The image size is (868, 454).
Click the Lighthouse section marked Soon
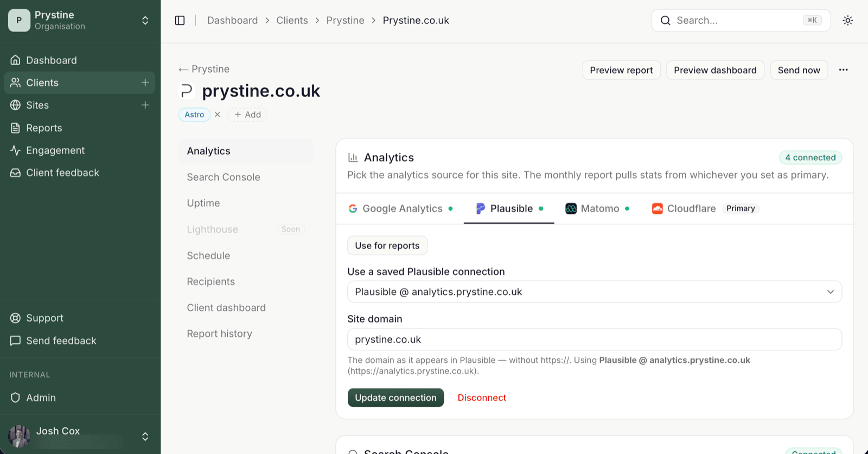click(246, 229)
